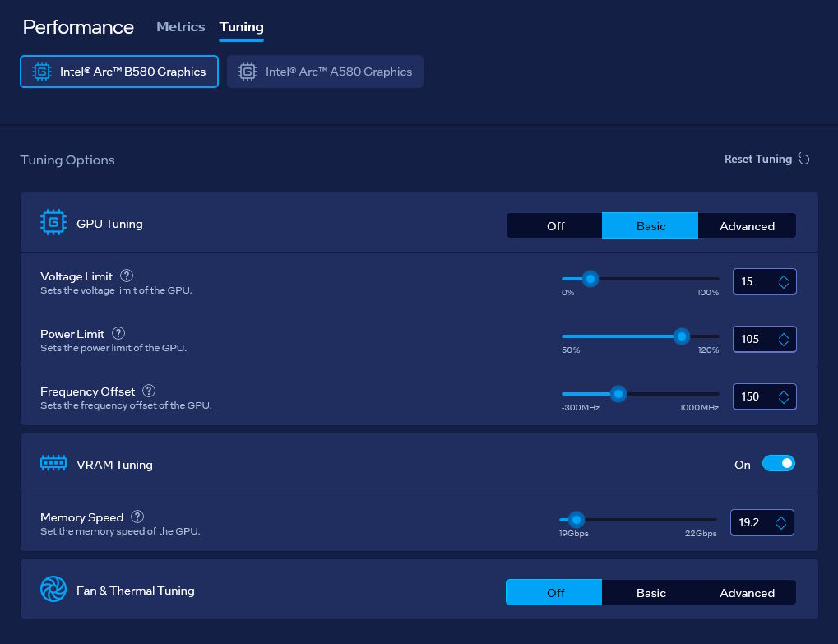The width and height of the screenshot is (838, 644).
Task: Click the Memory Speed help icon
Action: click(x=137, y=517)
